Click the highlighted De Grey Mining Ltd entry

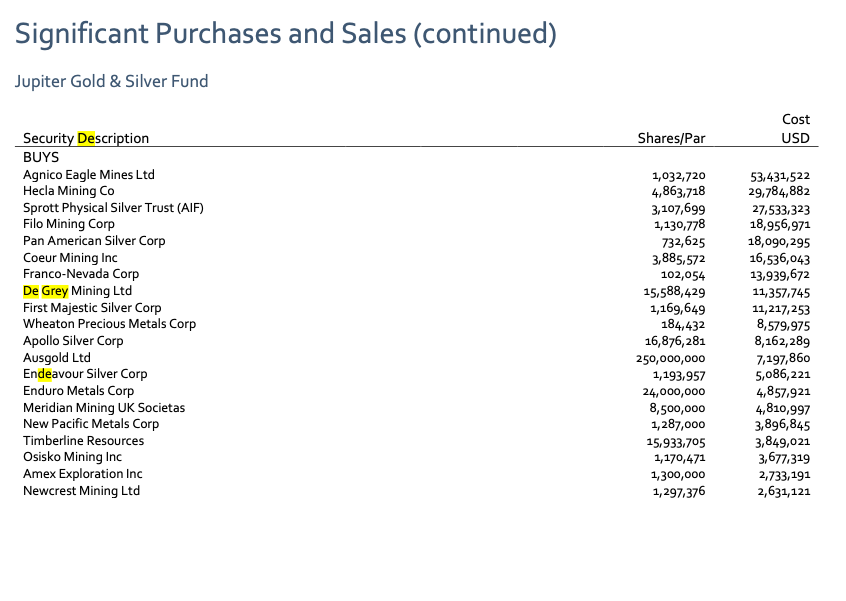coord(77,291)
